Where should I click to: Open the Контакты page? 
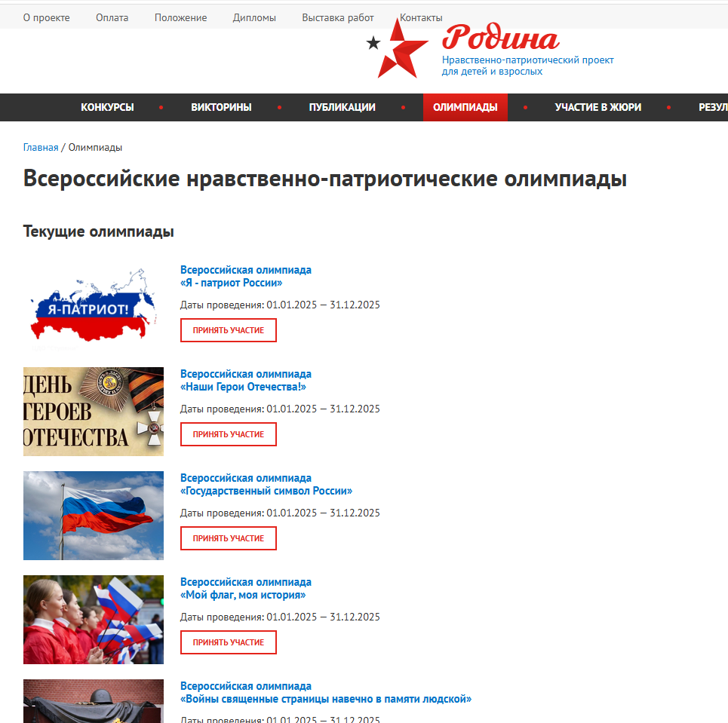(421, 17)
